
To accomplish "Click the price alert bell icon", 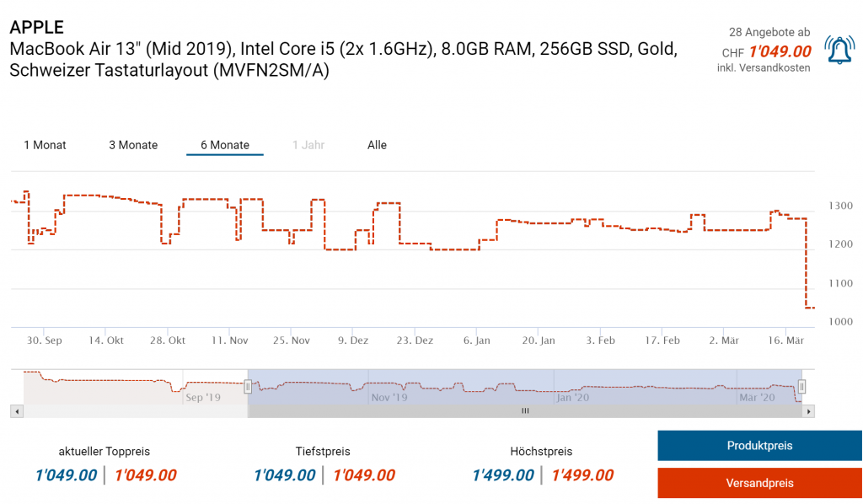I will point(839,50).
